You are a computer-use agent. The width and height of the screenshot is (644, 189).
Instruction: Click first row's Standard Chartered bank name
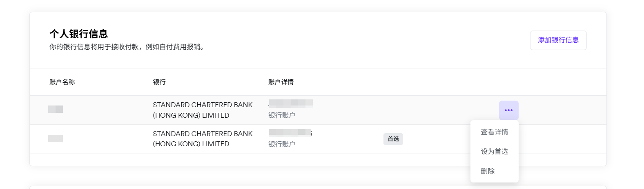click(x=203, y=110)
